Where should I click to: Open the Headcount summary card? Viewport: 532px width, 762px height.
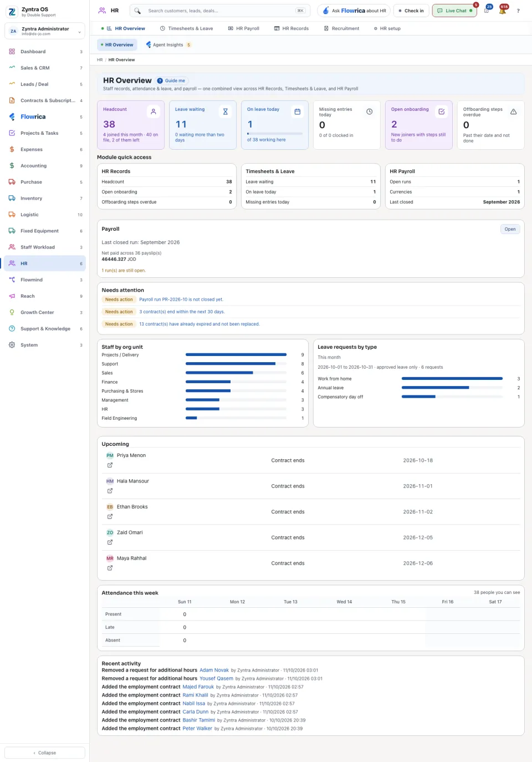[131, 125]
